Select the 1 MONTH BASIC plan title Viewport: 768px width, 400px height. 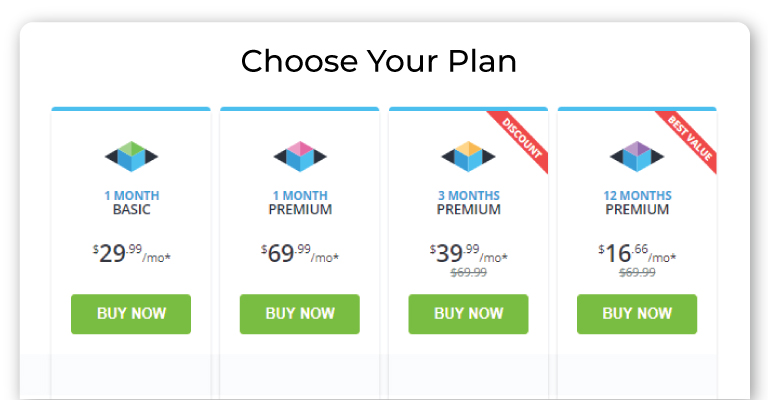[131, 202]
